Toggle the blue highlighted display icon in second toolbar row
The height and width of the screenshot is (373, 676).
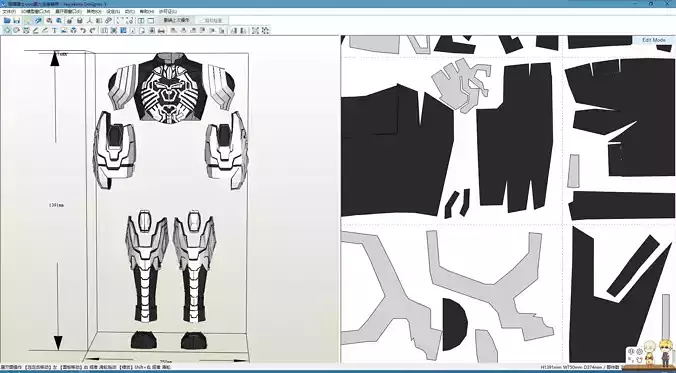pyautogui.click(x=123, y=30)
